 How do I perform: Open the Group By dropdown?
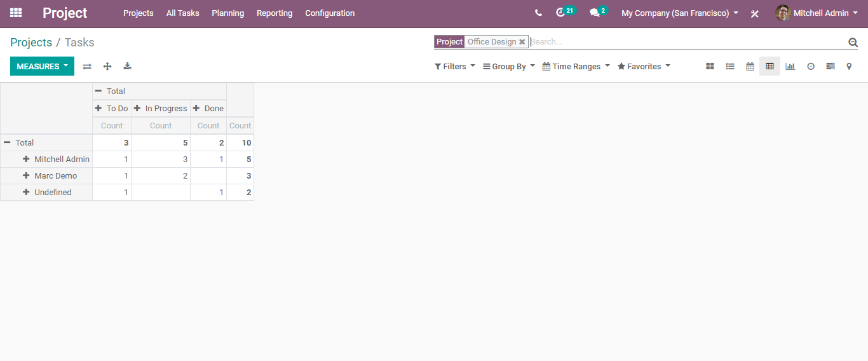pyautogui.click(x=508, y=66)
